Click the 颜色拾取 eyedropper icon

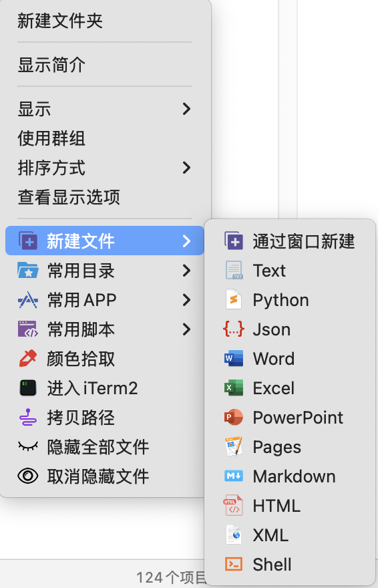pos(28,359)
